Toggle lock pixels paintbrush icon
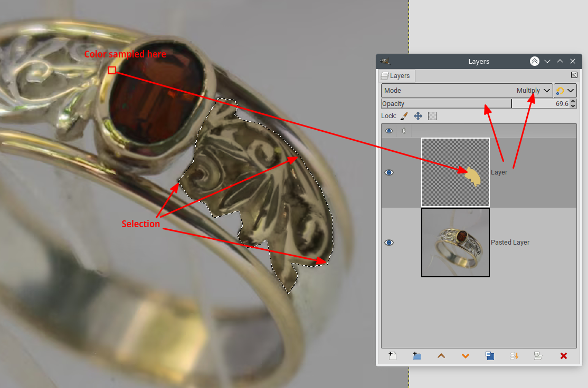 (x=404, y=116)
